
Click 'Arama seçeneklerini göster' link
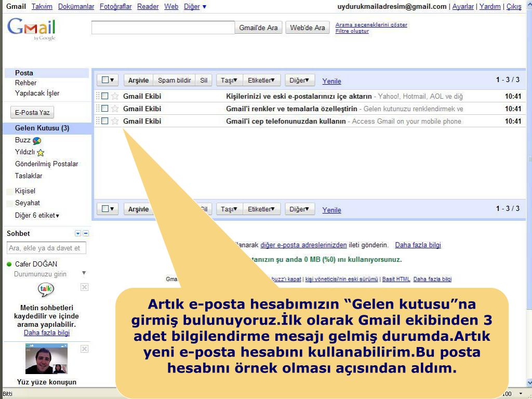tap(371, 25)
